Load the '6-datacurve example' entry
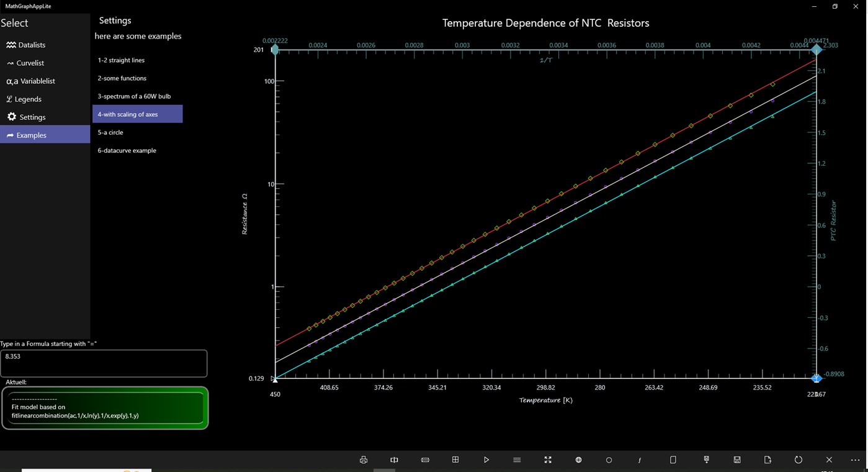 (x=127, y=150)
